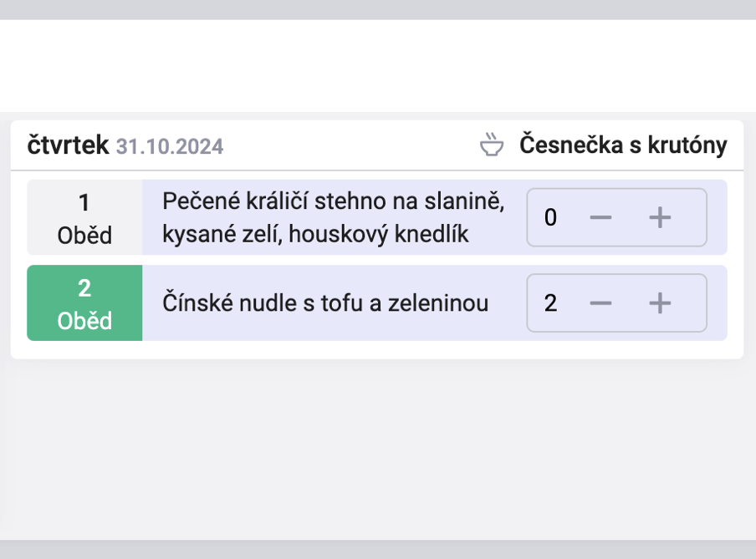Click the steaming soup bowl icon

click(491, 145)
